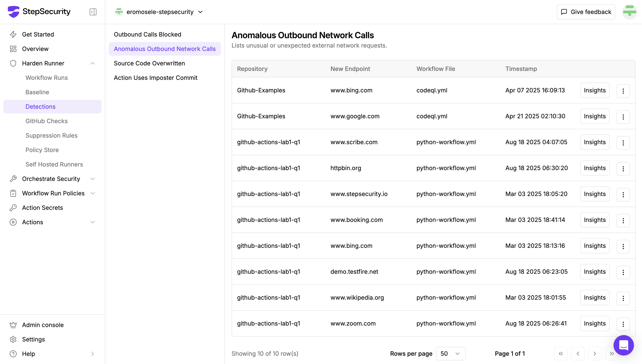Open the Admin console

coord(43,325)
